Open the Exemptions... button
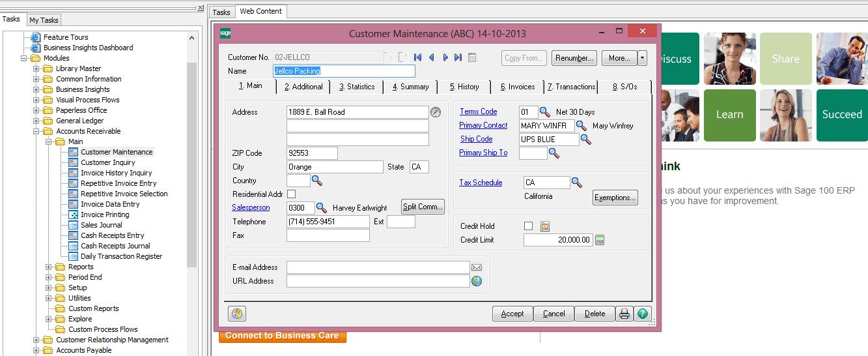 pos(615,198)
